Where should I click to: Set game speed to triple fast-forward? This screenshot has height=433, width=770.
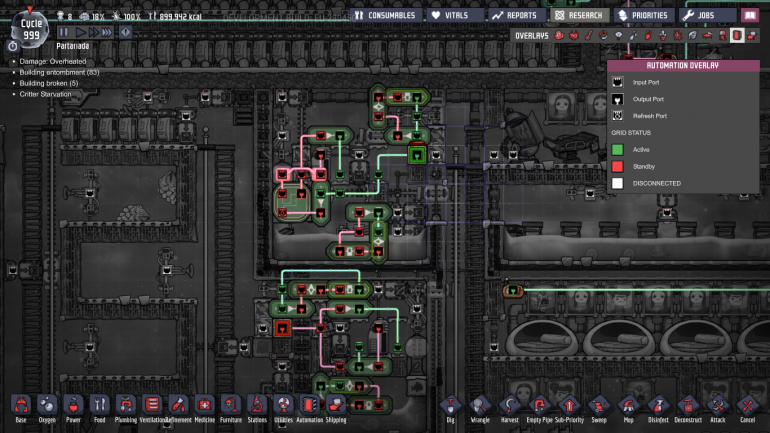[107, 32]
